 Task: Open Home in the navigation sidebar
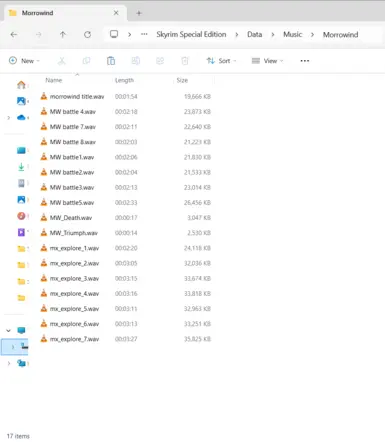click(21, 85)
